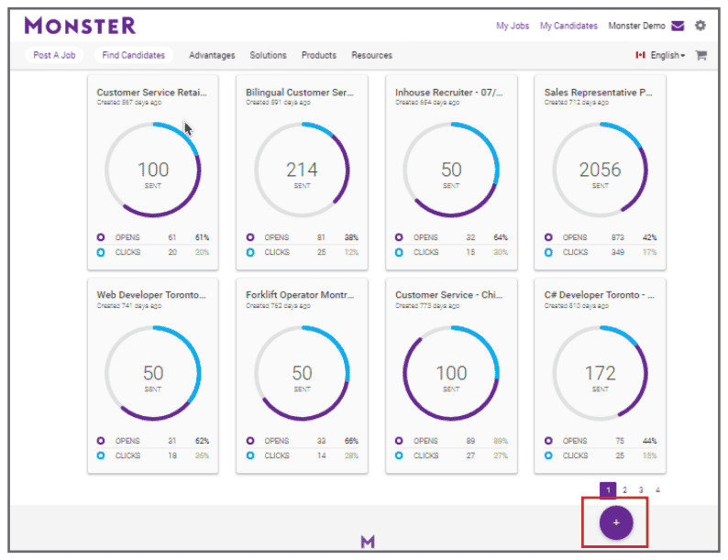Click progress ring showing 172 sent
The height and width of the screenshot is (560, 728).
(x=600, y=373)
